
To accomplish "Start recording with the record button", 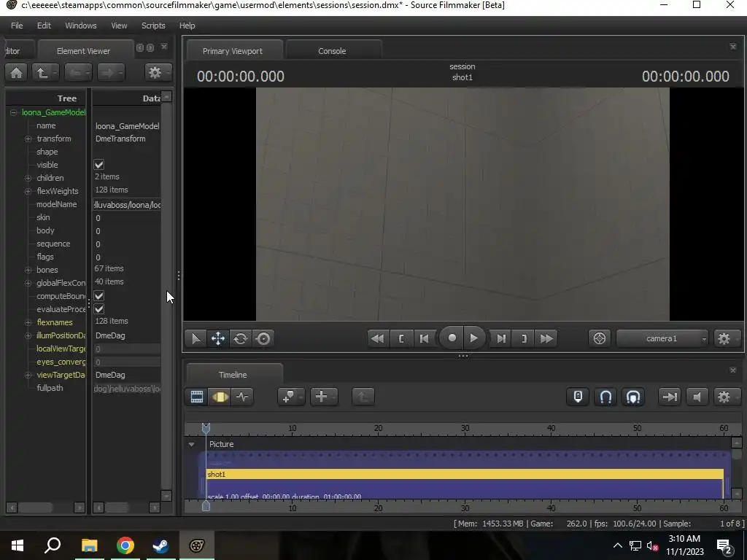I will coord(452,338).
